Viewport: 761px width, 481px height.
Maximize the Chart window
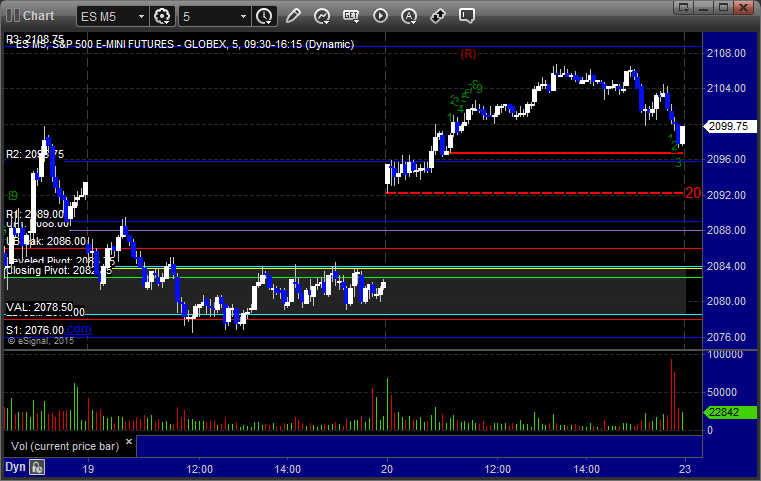point(723,7)
